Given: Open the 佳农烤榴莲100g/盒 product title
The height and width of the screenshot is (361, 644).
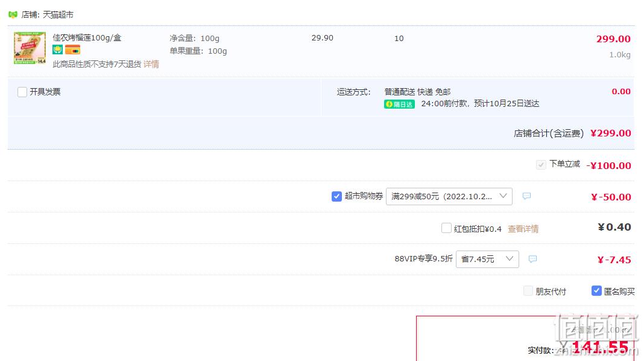Looking at the screenshot, I should [x=87, y=38].
